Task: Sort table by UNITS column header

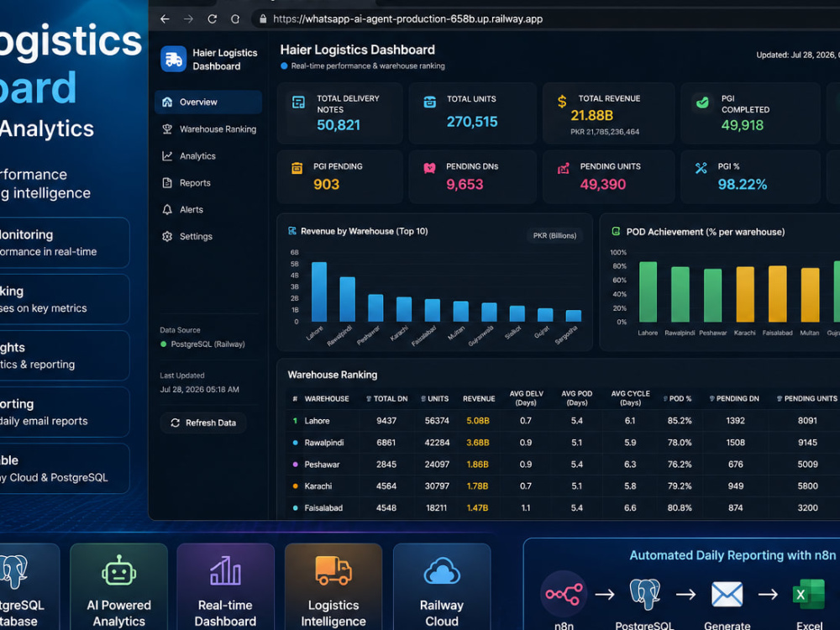Action: [434, 398]
